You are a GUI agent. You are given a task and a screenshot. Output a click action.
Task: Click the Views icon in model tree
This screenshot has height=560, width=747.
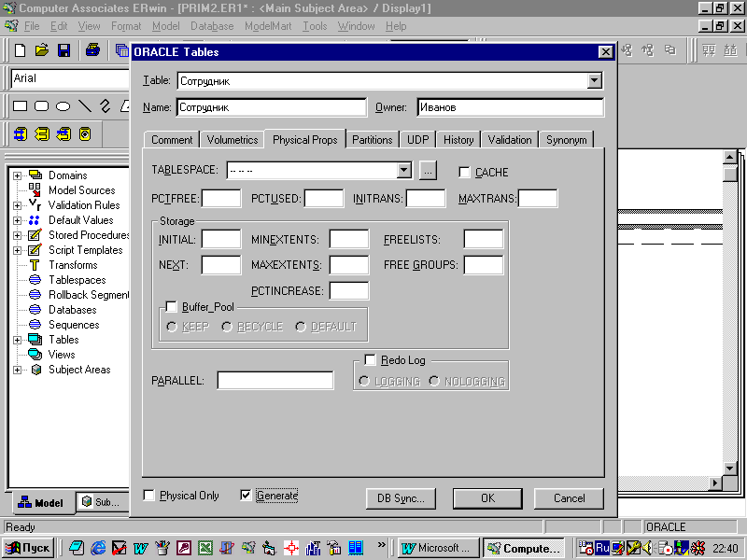click(x=35, y=354)
